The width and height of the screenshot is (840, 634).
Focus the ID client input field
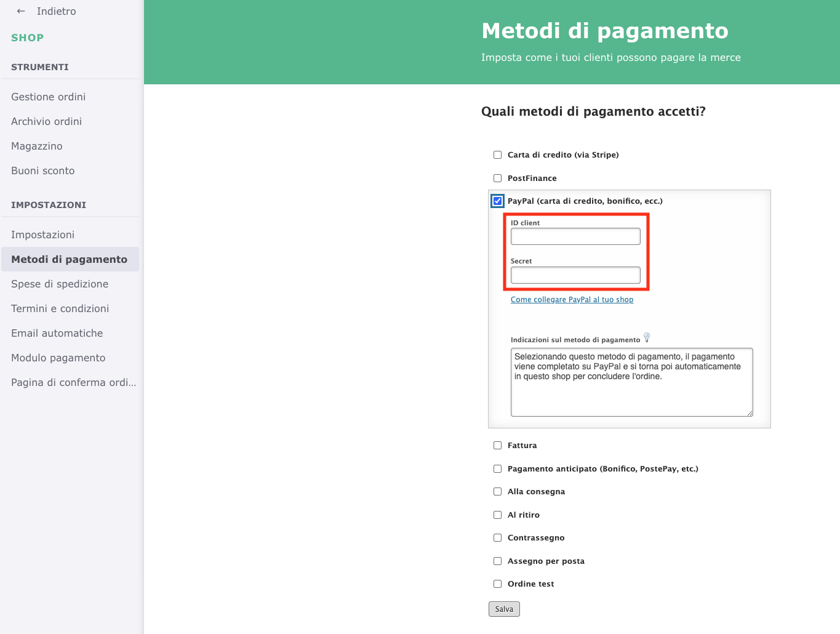[x=575, y=236]
